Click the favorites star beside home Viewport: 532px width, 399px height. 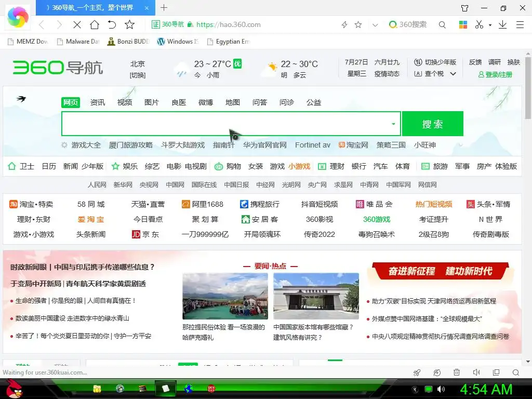129,24
